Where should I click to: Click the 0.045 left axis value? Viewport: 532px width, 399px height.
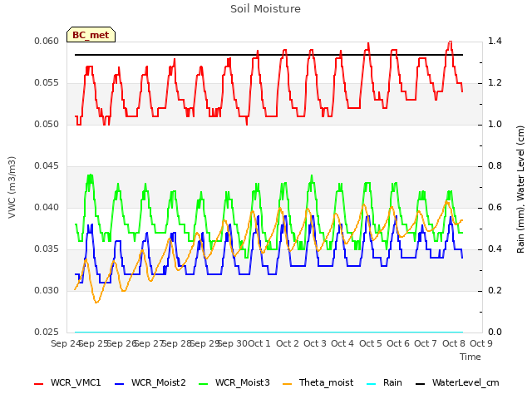pos(47,166)
